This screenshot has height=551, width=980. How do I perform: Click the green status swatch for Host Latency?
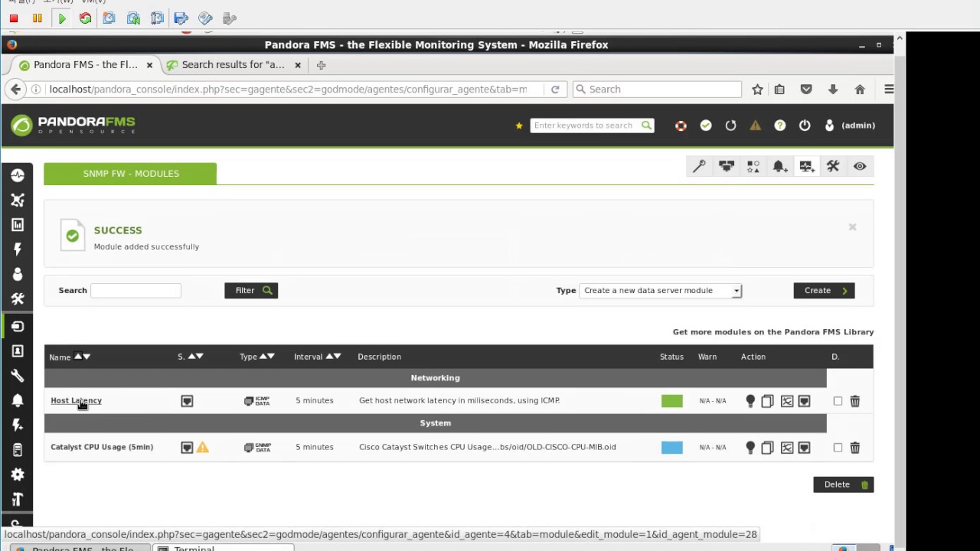pos(671,401)
